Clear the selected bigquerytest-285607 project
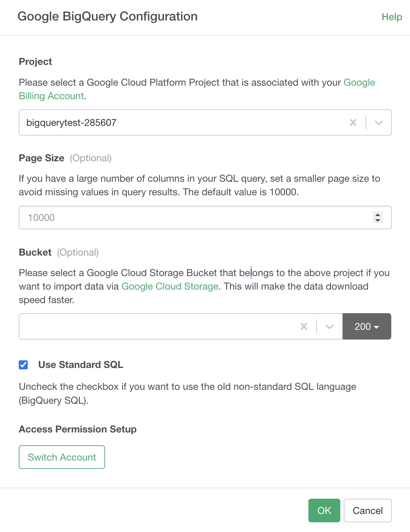This screenshot has height=532, width=410. 353,122
